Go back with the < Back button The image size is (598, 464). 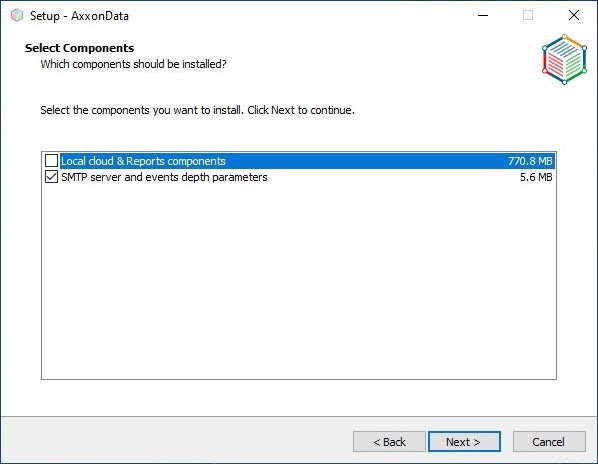[389, 442]
